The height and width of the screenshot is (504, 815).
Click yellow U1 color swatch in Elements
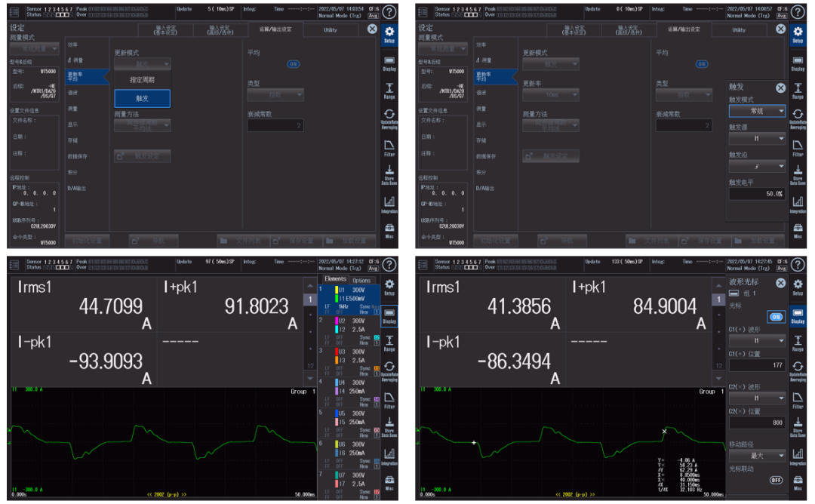[337, 290]
